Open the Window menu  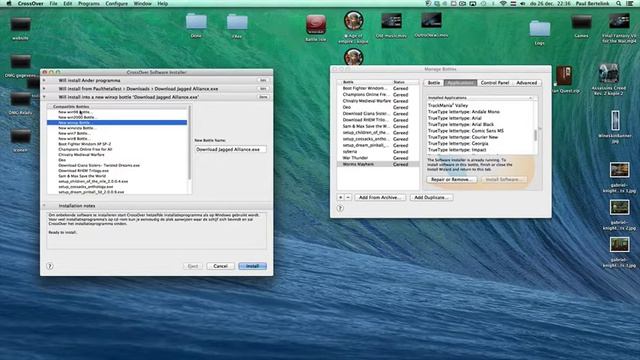(142, 4)
